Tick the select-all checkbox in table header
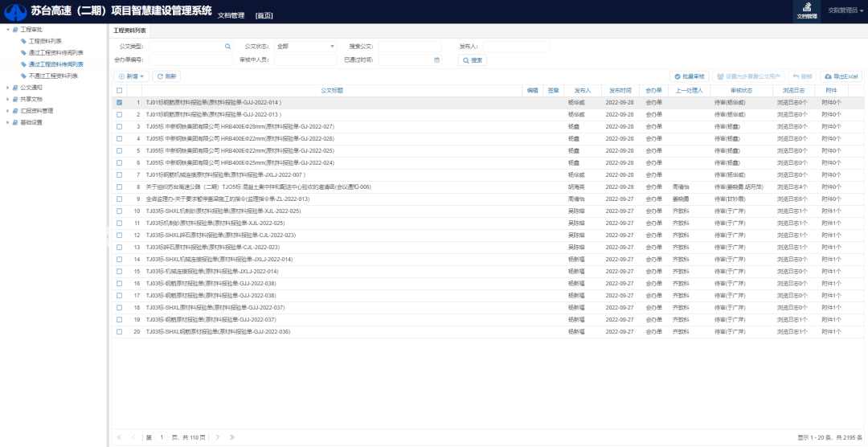 (x=120, y=90)
